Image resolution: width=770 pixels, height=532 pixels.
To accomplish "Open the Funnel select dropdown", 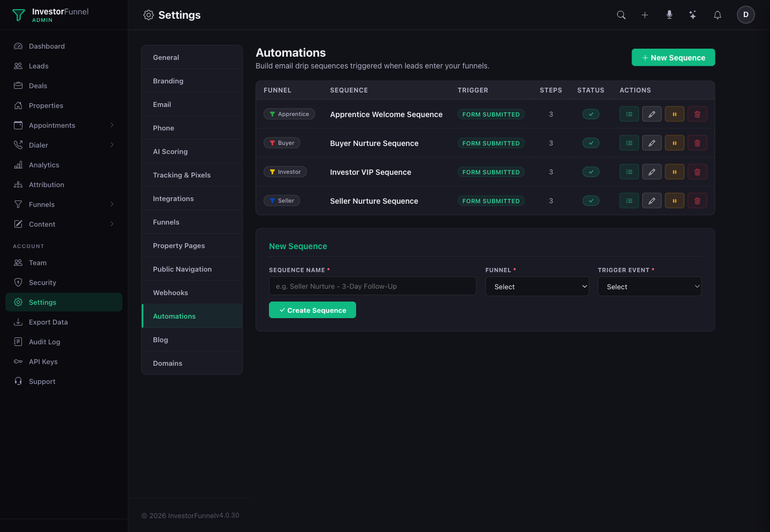I will [x=537, y=287].
